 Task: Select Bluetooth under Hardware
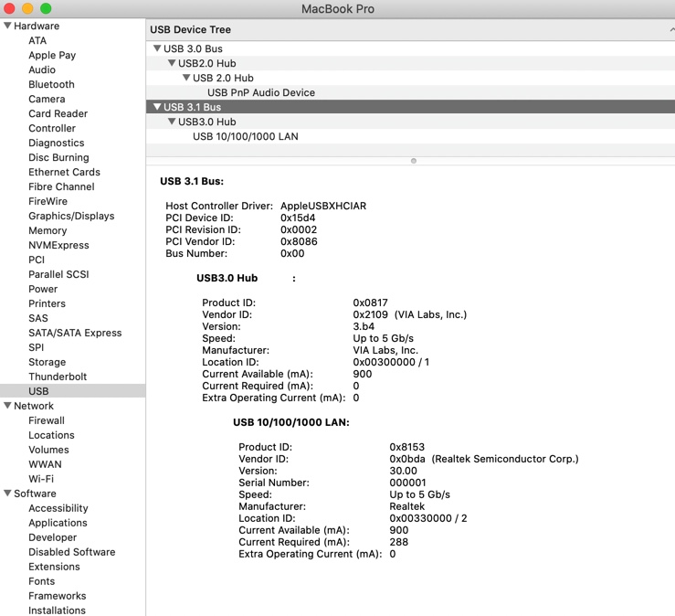pyautogui.click(x=51, y=84)
